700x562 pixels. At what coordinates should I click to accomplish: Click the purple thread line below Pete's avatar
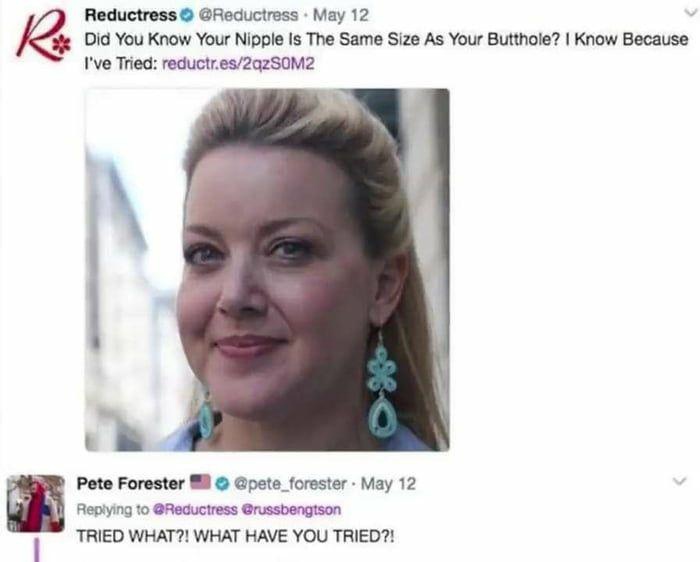[36, 550]
